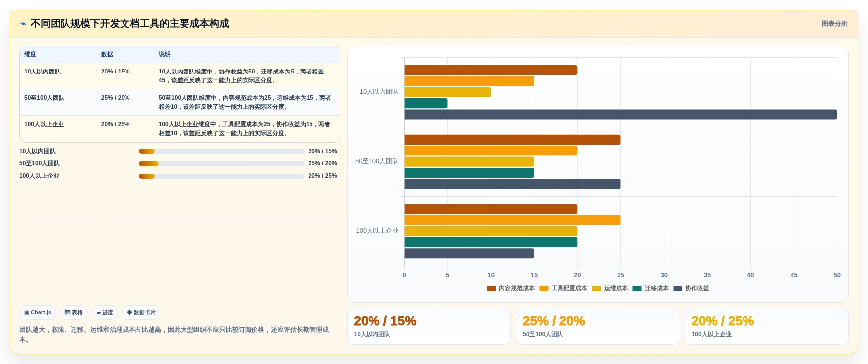Click the description text for 100人以上企业维度
This screenshot has width=868, height=364.
click(245, 129)
